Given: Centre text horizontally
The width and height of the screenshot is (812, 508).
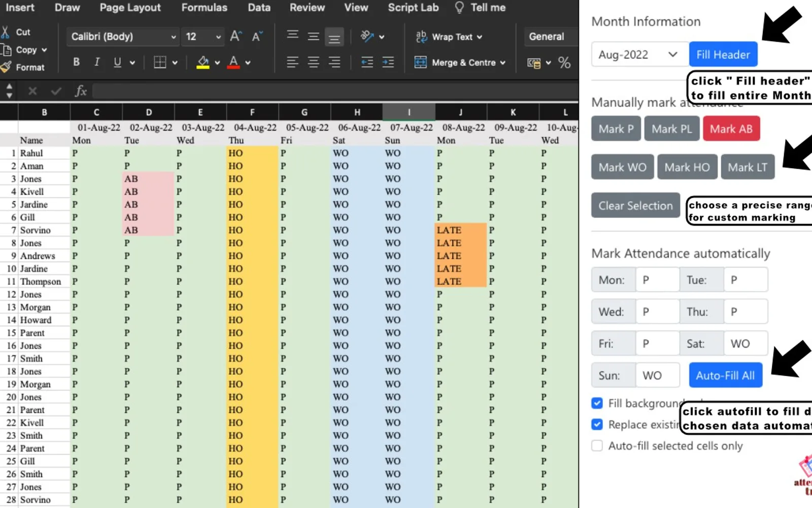Looking at the screenshot, I should [313, 62].
